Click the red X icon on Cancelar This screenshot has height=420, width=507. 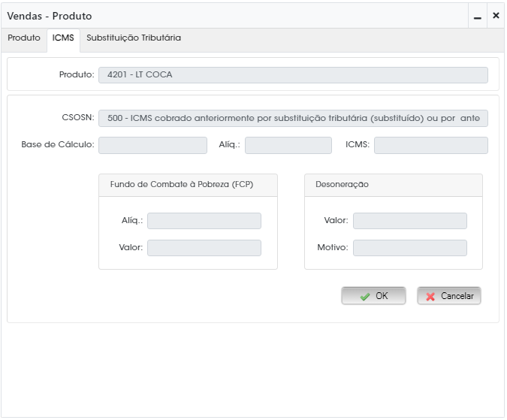pos(430,297)
